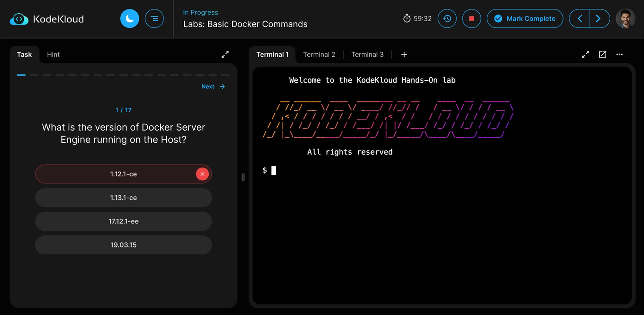This screenshot has width=644, height=315.
Task: Stop the lab with red square button
Action: click(x=472, y=19)
